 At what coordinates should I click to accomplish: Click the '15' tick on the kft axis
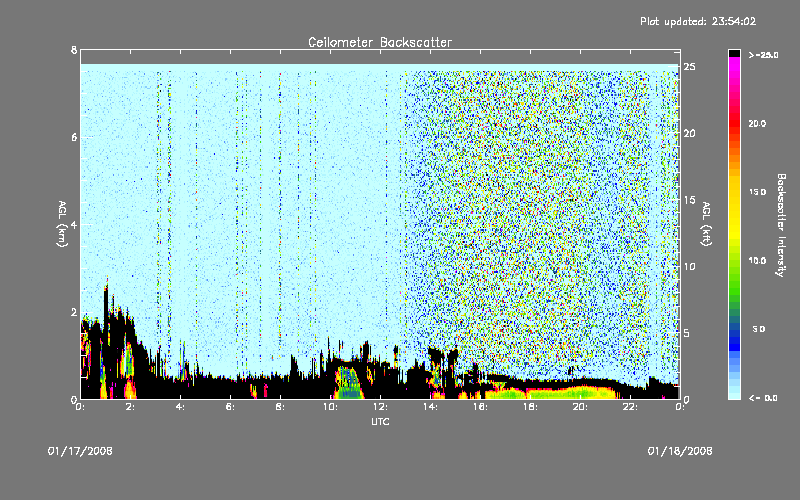689,200
